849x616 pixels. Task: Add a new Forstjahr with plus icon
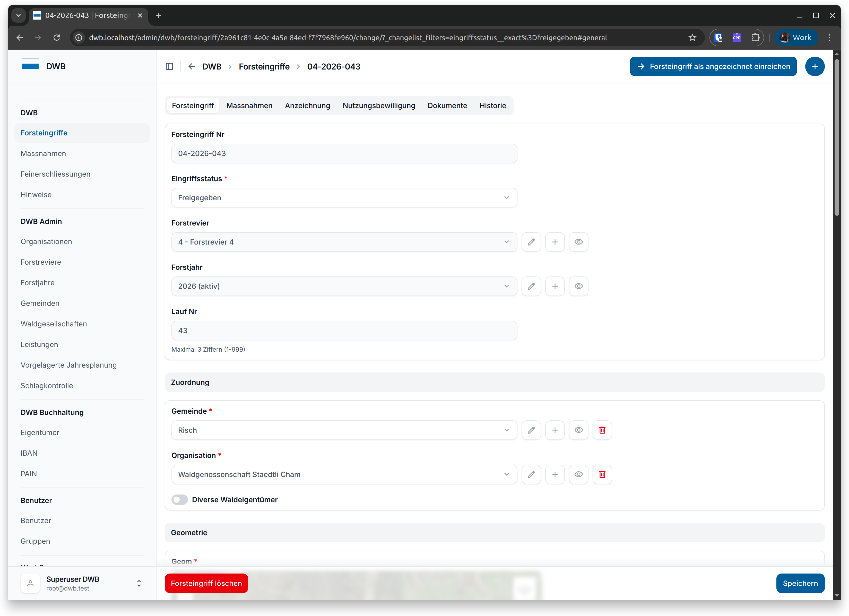click(x=555, y=286)
